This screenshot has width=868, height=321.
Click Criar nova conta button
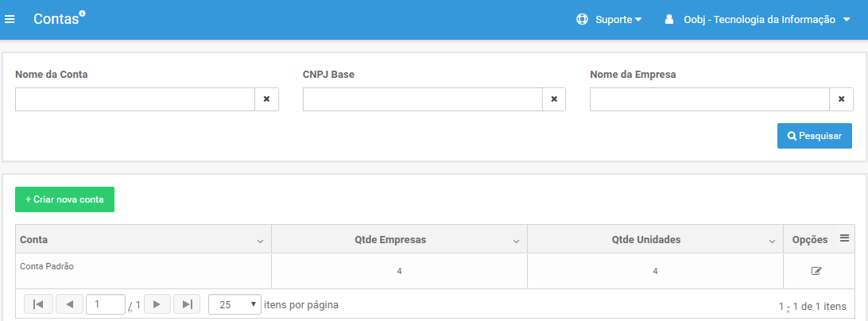click(64, 199)
